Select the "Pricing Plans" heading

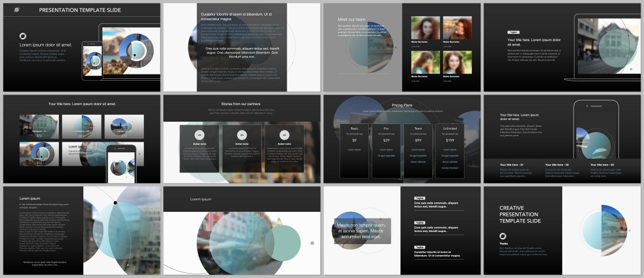click(402, 105)
